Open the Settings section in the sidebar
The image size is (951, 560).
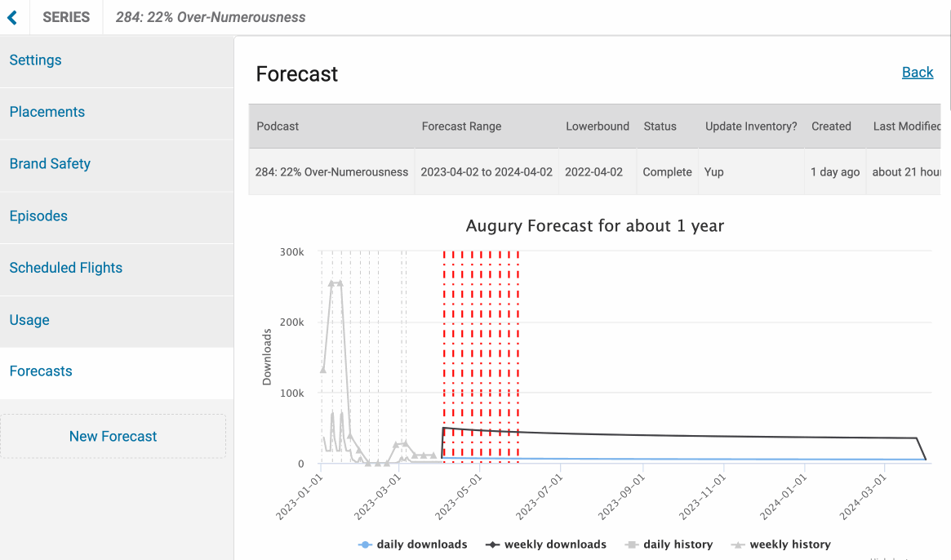[35, 60]
